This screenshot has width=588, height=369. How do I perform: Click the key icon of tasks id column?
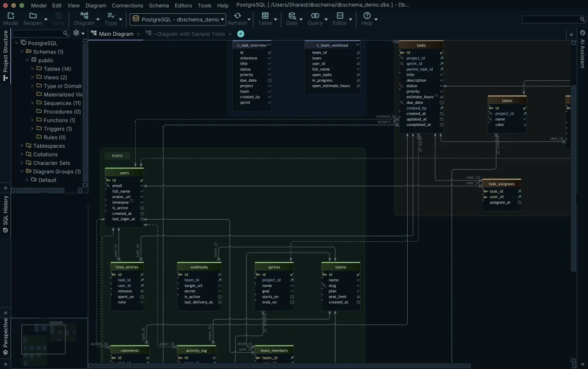(402, 52)
